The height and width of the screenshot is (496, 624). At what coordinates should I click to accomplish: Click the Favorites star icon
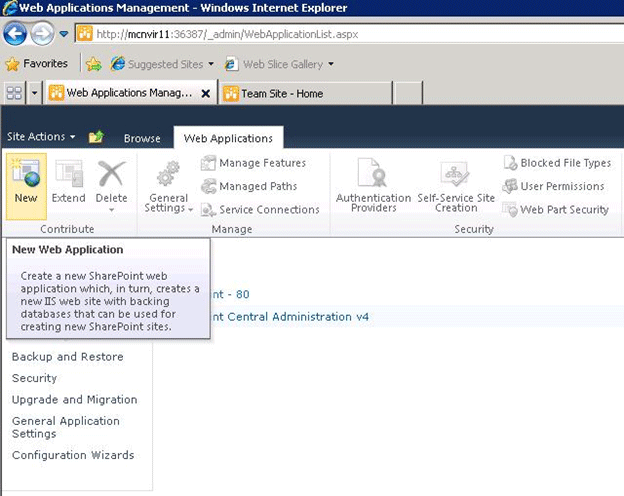(12, 64)
